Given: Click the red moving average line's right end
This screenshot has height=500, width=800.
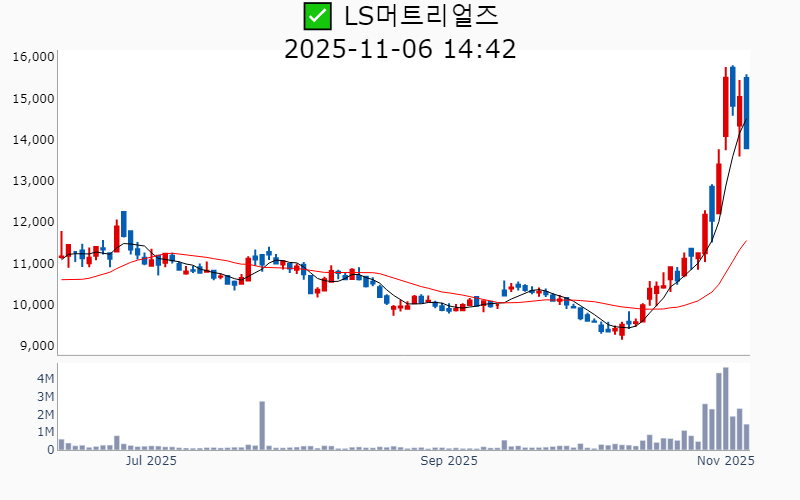Looking at the screenshot, I should click(x=745, y=241).
